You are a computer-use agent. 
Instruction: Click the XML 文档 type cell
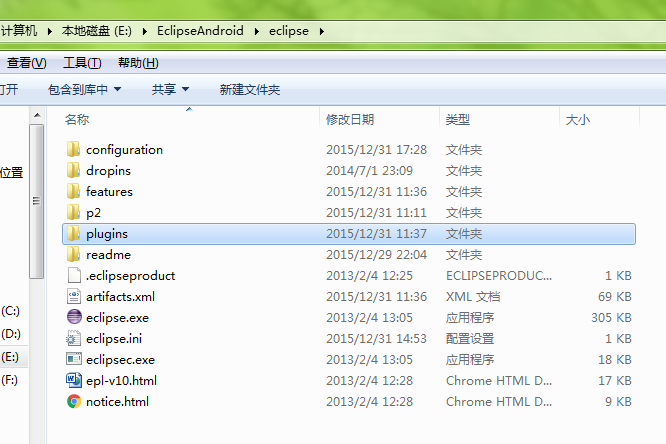pyautogui.click(x=473, y=297)
